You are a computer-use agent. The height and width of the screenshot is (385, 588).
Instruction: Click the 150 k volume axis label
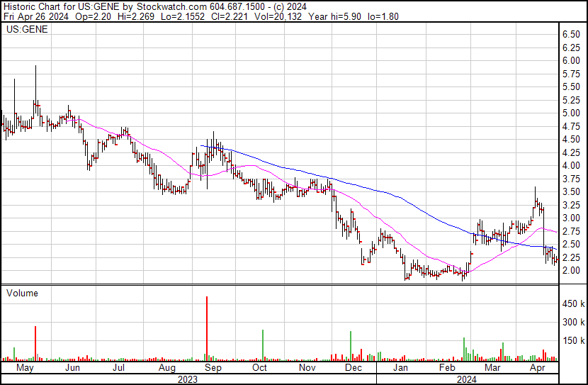573,341
